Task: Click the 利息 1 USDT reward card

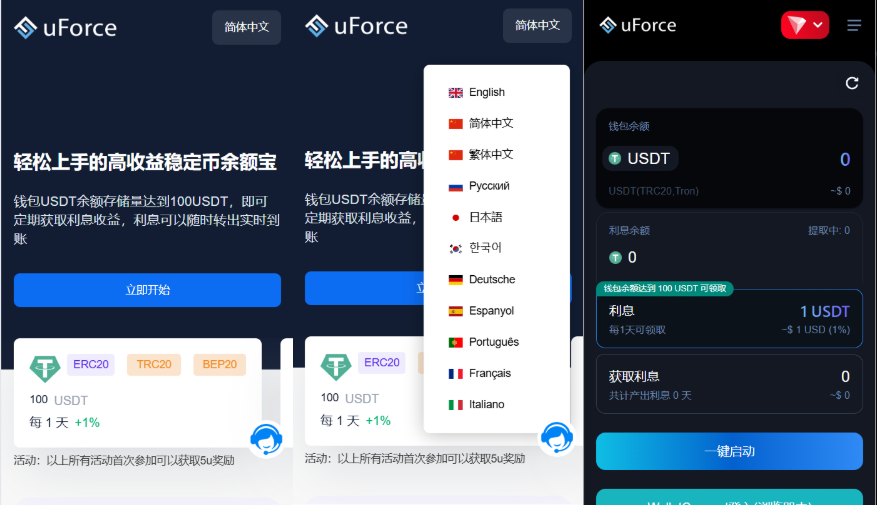Action: pos(729,319)
